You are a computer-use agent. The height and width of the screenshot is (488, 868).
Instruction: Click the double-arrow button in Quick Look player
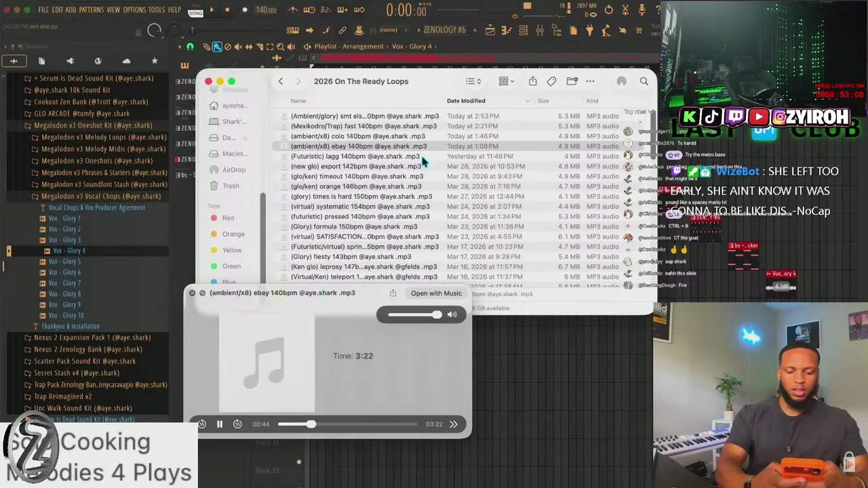click(x=454, y=424)
